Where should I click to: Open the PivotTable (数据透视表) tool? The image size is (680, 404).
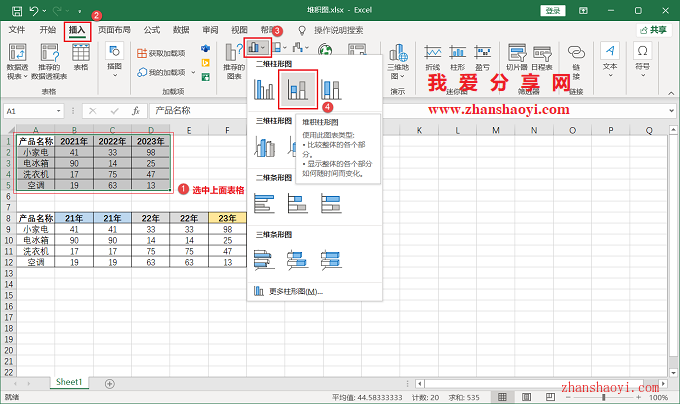(x=17, y=62)
